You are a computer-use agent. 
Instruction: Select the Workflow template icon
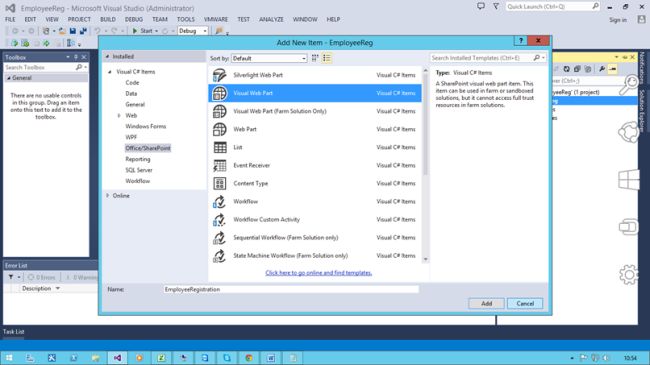pyautogui.click(x=220, y=202)
